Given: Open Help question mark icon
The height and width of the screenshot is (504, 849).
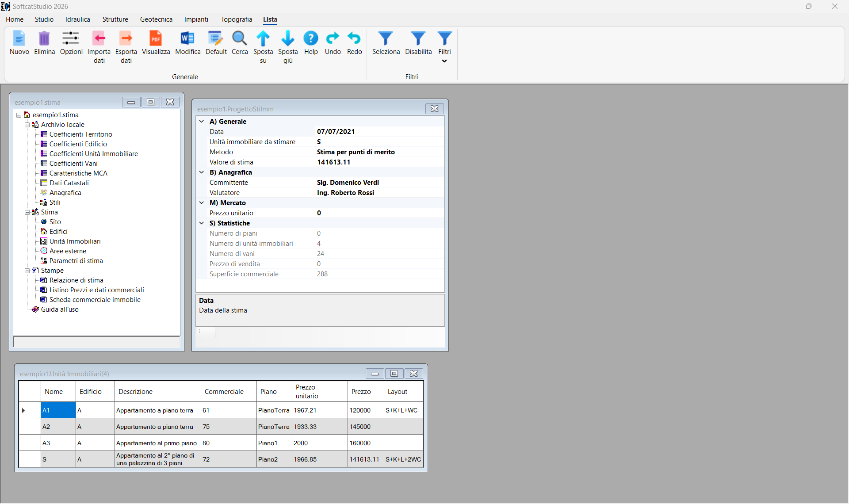Looking at the screenshot, I should pos(311,38).
